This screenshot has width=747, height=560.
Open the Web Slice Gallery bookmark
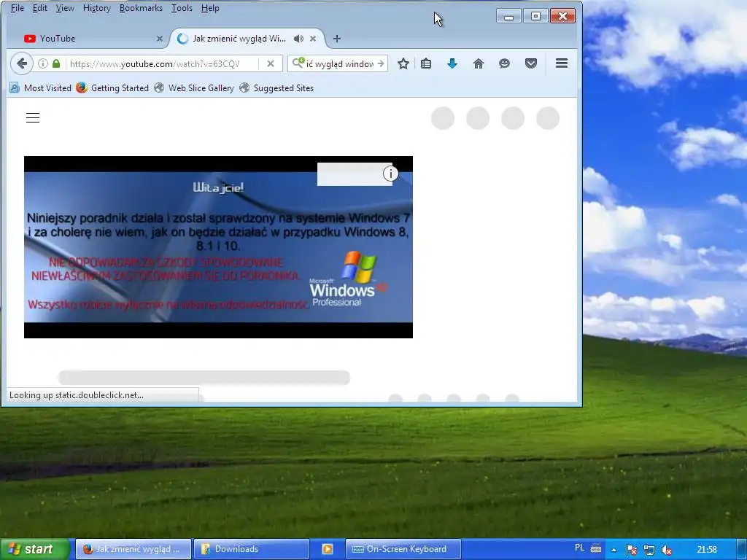click(194, 88)
